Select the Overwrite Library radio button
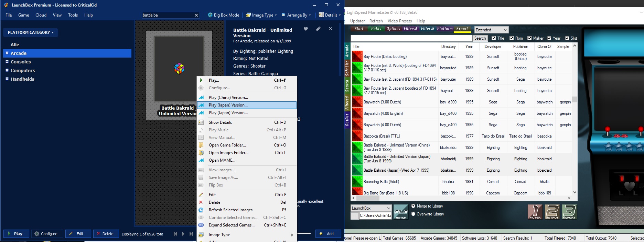Viewport: 644px width, 242px height. tap(413, 214)
